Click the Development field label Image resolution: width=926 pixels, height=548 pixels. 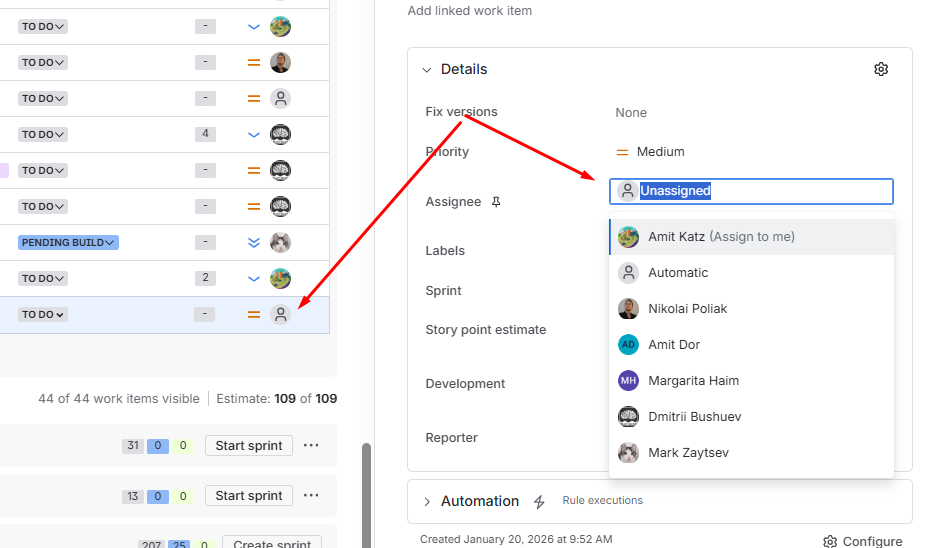(x=465, y=384)
